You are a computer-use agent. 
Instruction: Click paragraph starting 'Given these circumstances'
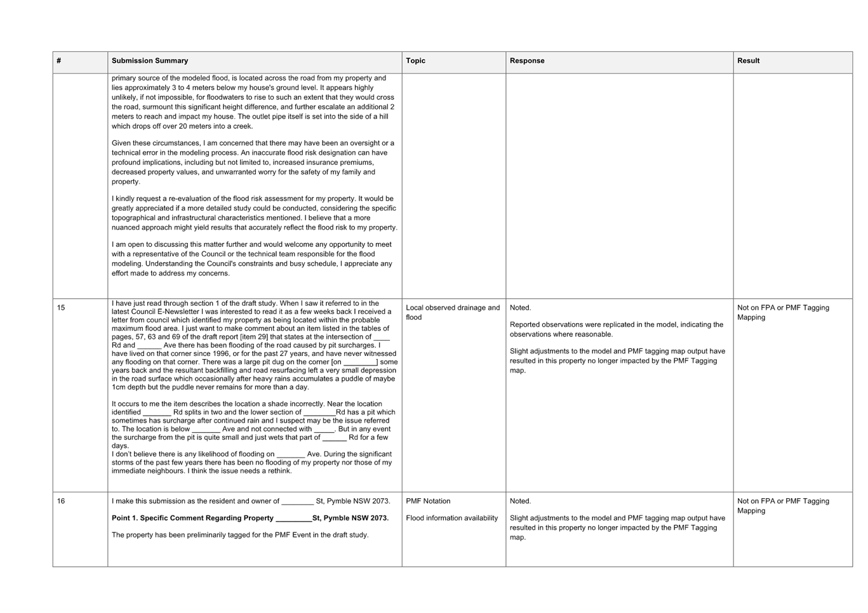[x=253, y=162]
